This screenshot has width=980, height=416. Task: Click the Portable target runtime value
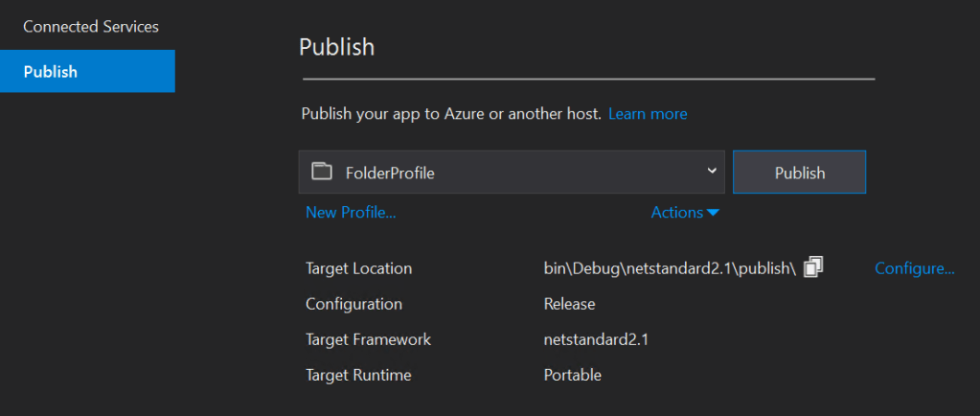click(x=572, y=375)
